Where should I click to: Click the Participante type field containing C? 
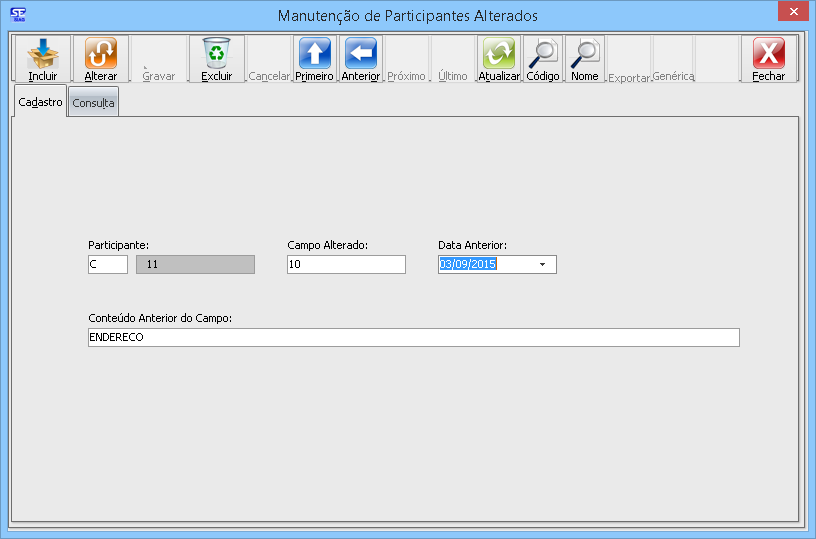107,265
